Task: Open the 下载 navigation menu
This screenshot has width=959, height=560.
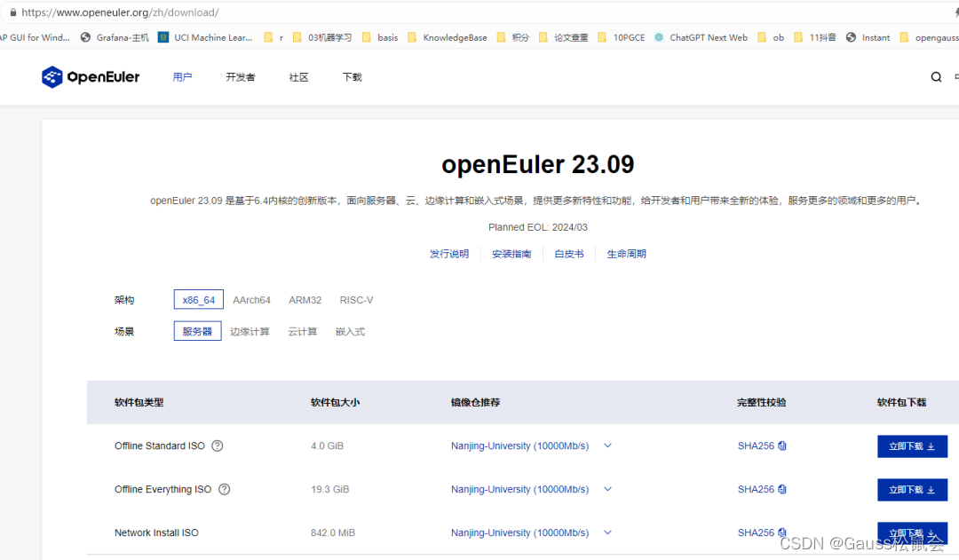Action: [x=353, y=77]
